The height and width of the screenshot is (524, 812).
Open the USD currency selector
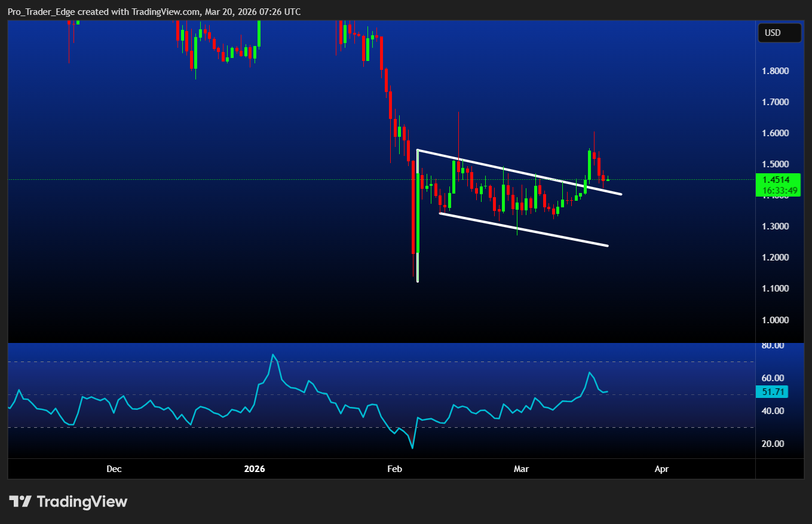779,33
